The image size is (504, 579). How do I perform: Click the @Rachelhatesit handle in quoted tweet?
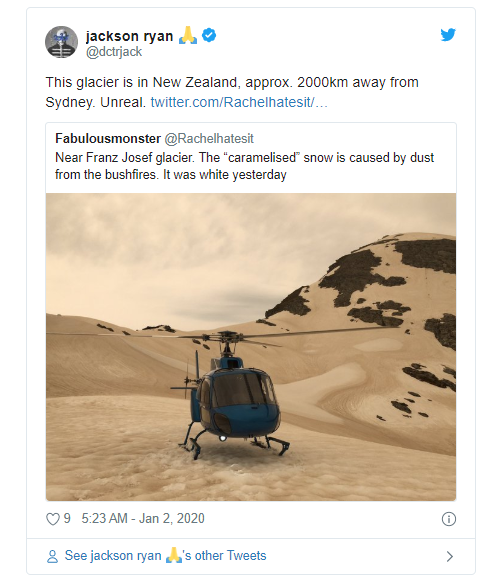(209, 138)
